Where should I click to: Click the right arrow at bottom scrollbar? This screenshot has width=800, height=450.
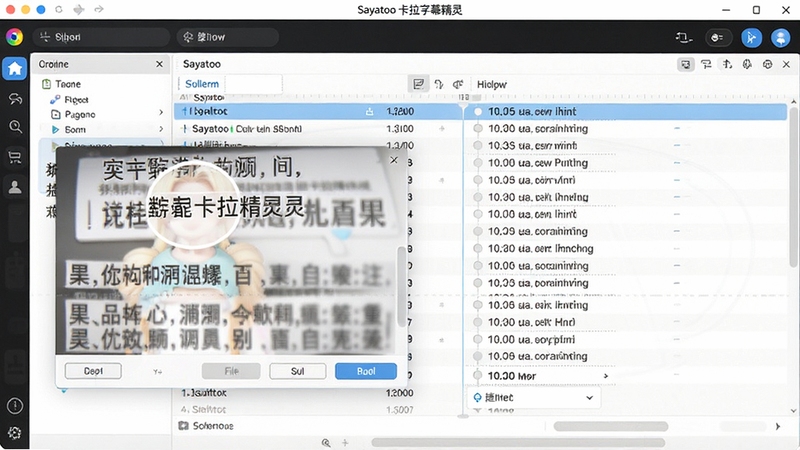tap(778, 426)
